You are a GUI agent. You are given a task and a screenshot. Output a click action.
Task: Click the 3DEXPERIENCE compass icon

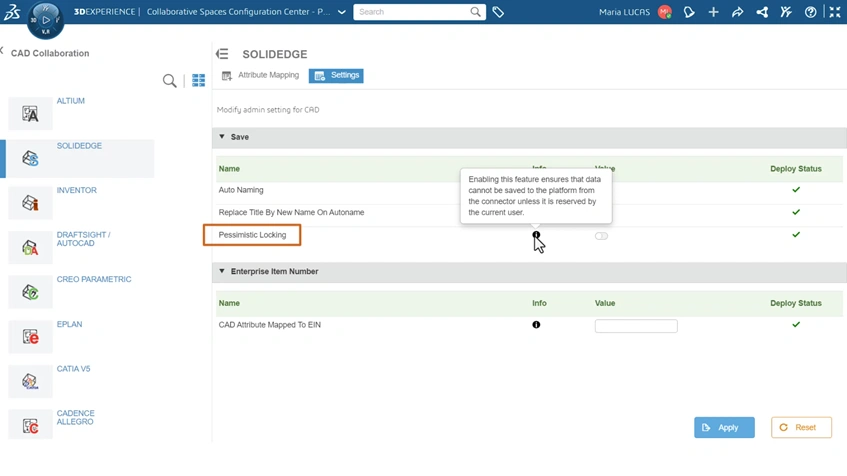click(45, 19)
